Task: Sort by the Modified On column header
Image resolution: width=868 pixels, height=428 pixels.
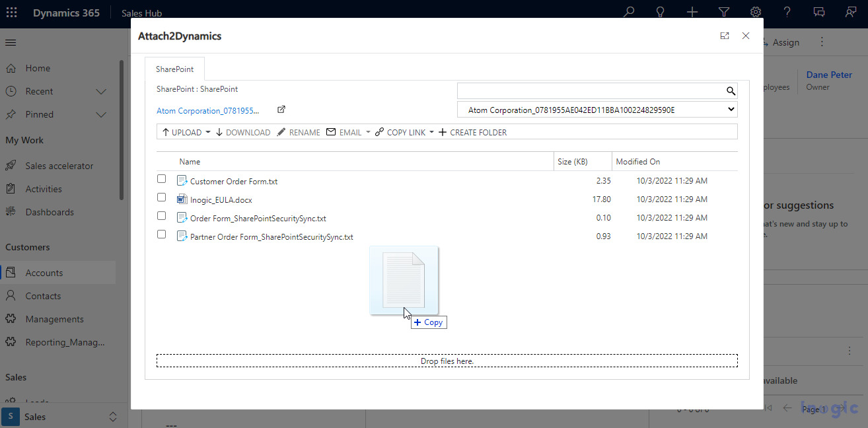Action: (x=637, y=161)
